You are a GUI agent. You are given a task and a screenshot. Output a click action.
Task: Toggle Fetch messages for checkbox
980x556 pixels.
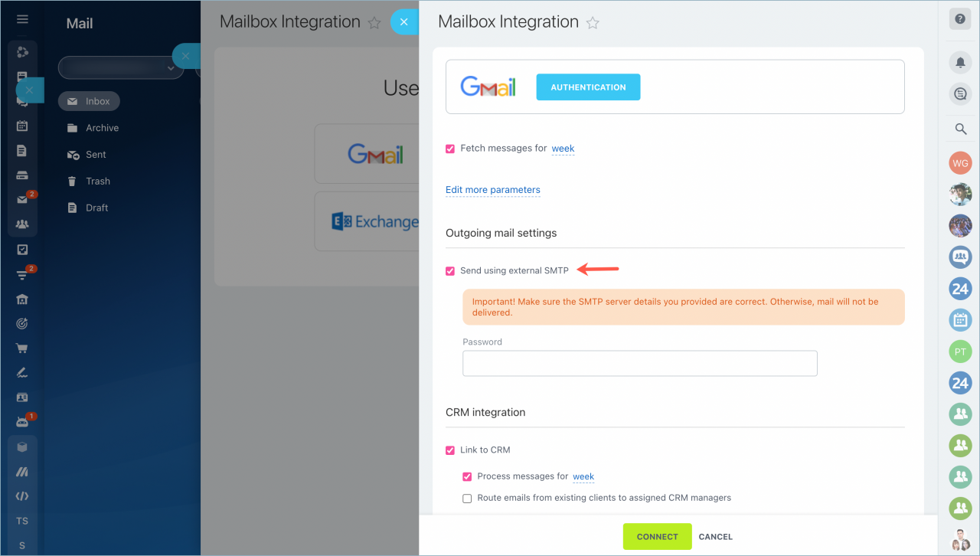450,149
